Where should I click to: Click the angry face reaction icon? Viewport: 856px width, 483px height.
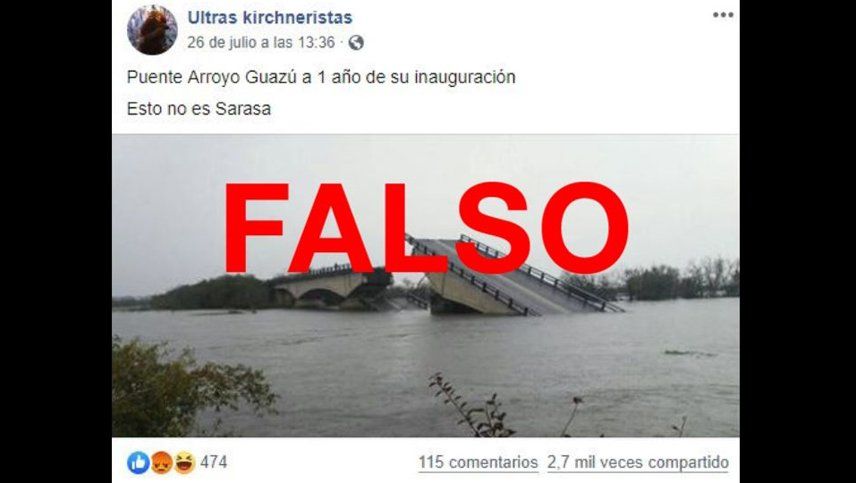pyautogui.click(x=162, y=463)
